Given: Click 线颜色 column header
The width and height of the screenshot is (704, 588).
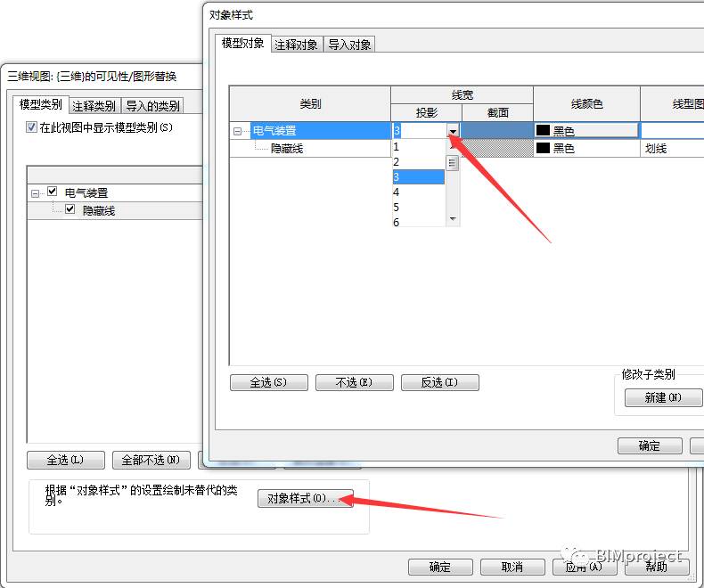Looking at the screenshot, I should pyautogui.click(x=587, y=103).
